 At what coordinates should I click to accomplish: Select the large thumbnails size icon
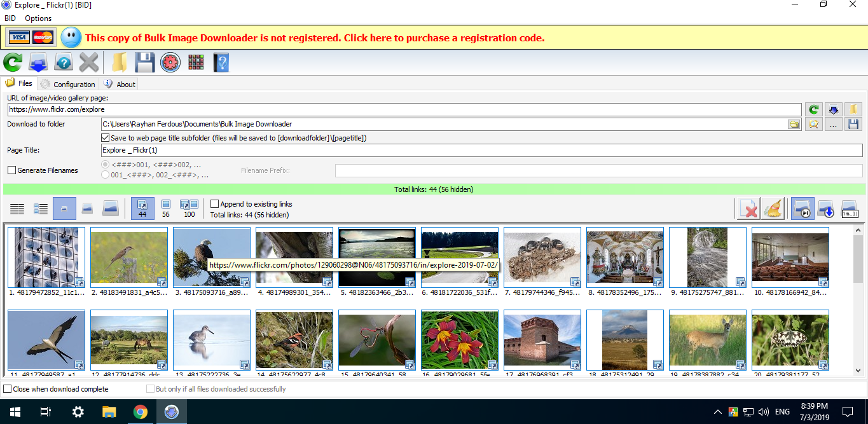[111, 209]
